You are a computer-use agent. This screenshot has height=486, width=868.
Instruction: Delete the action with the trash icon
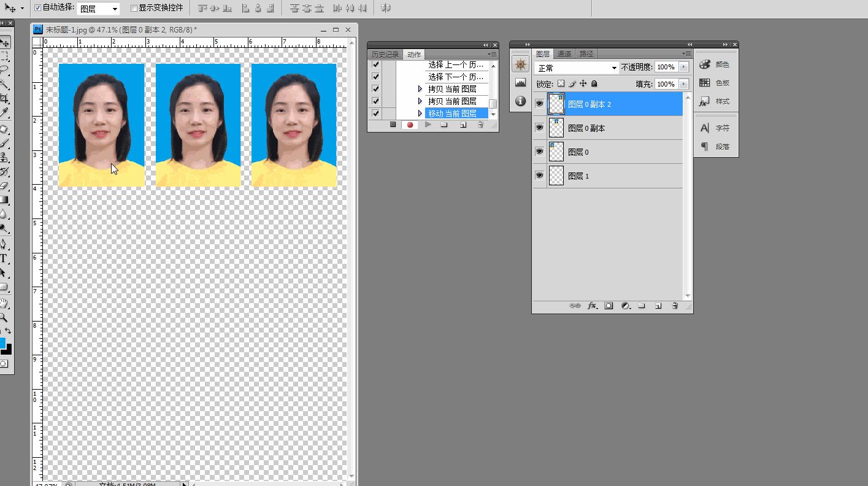click(x=480, y=125)
